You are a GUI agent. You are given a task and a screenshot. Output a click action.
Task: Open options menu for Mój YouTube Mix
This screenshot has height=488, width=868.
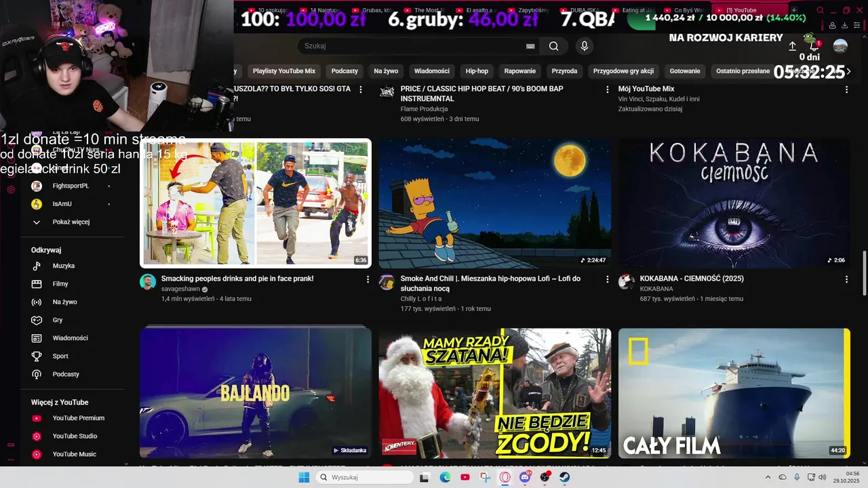846,89
